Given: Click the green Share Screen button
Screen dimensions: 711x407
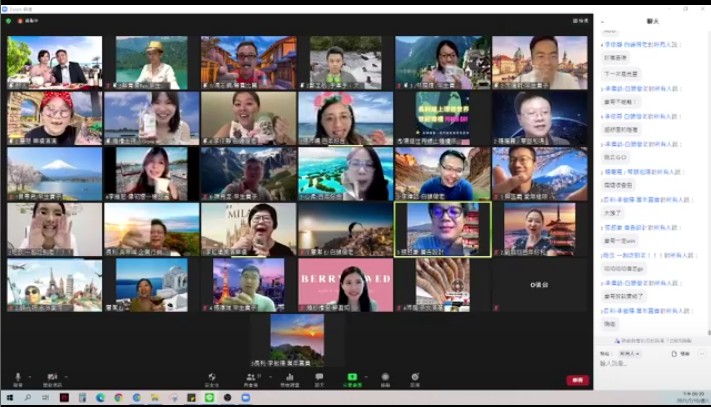Looking at the screenshot, I should click(x=352, y=380).
